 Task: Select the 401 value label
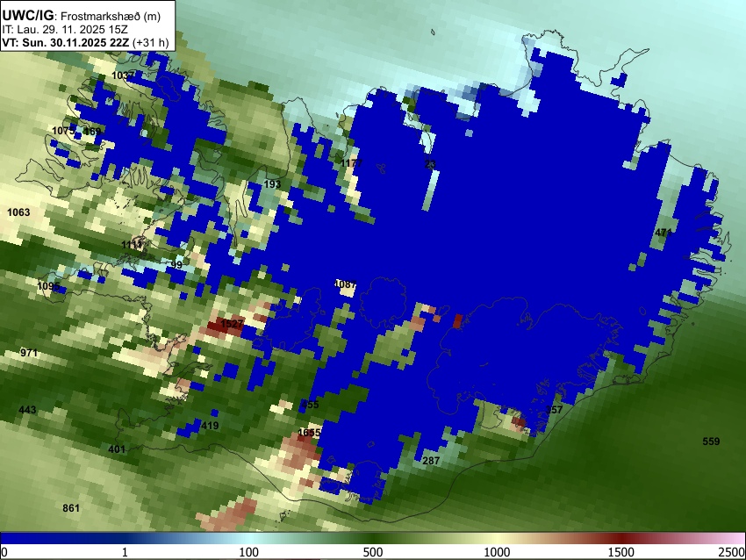pyautogui.click(x=117, y=449)
